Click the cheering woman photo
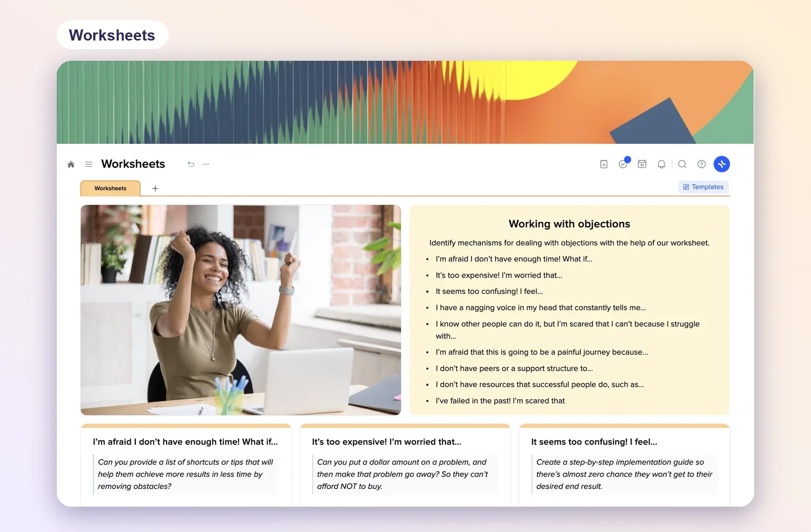This screenshot has height=532, width=811. (241, 310)
